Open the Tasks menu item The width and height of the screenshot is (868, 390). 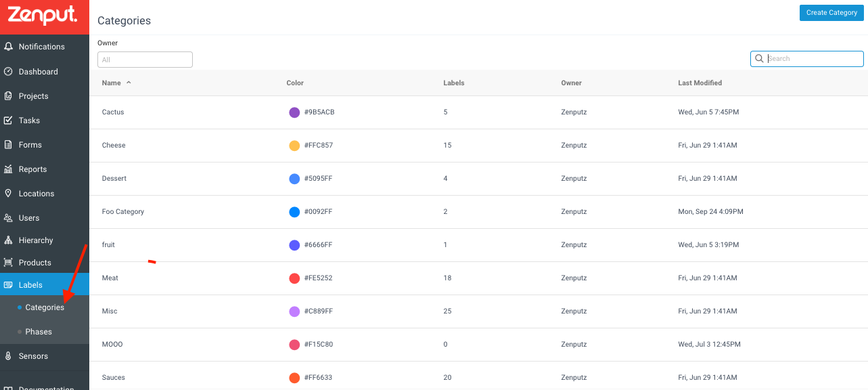coord(45,121)
